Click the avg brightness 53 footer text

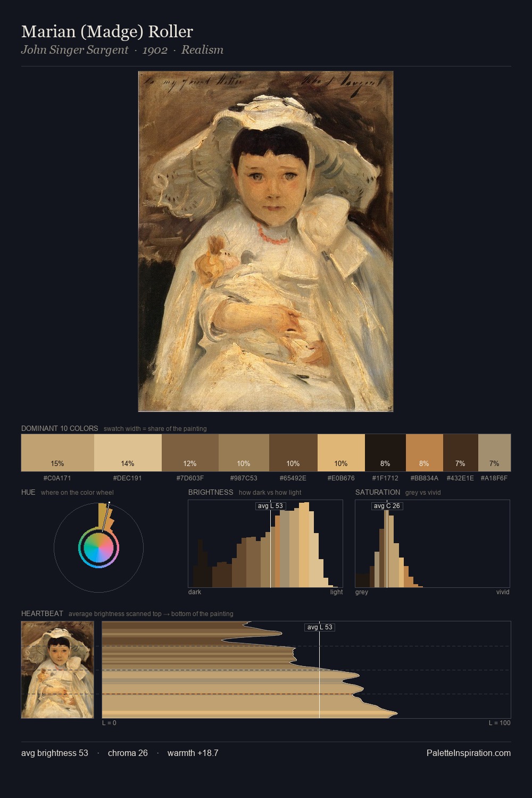[55, 753]
